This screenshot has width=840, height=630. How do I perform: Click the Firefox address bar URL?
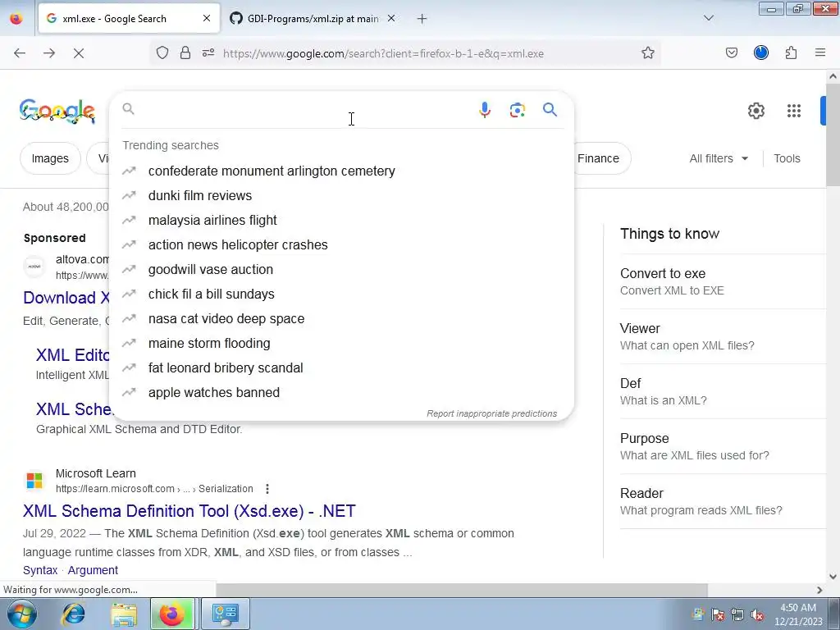point(383,53)
